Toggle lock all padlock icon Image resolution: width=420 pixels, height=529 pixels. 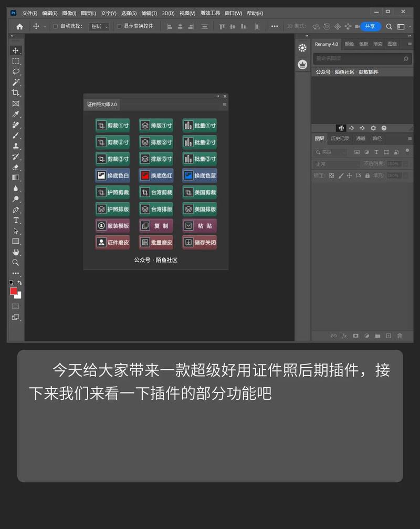[x=367, y=176]
